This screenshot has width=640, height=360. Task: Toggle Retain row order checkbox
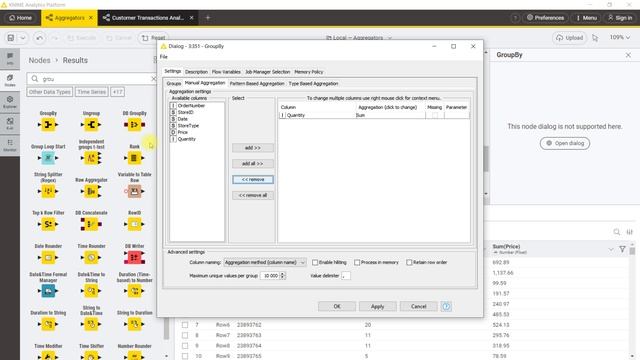(x=409, y=262)
